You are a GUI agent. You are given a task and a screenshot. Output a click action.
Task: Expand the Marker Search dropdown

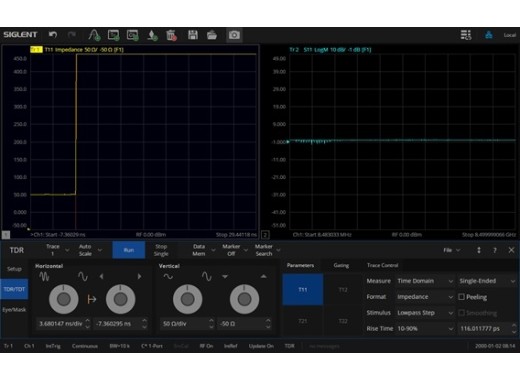click(267, 250)
